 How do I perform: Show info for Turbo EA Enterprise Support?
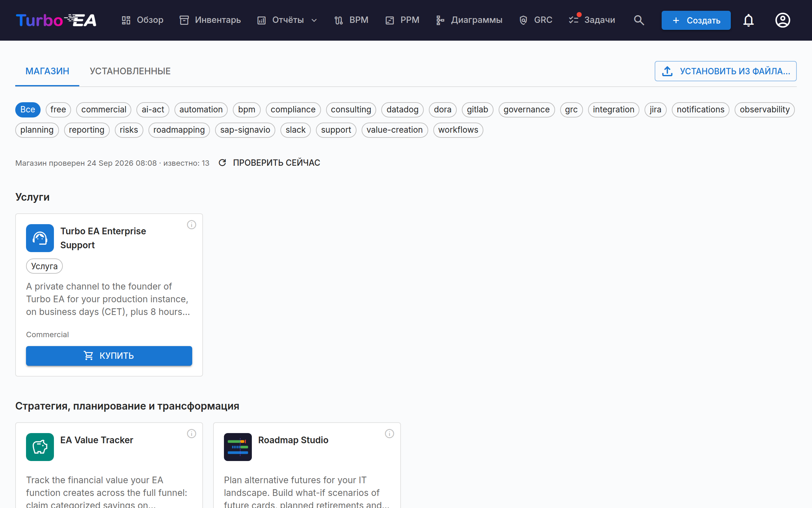192,225
